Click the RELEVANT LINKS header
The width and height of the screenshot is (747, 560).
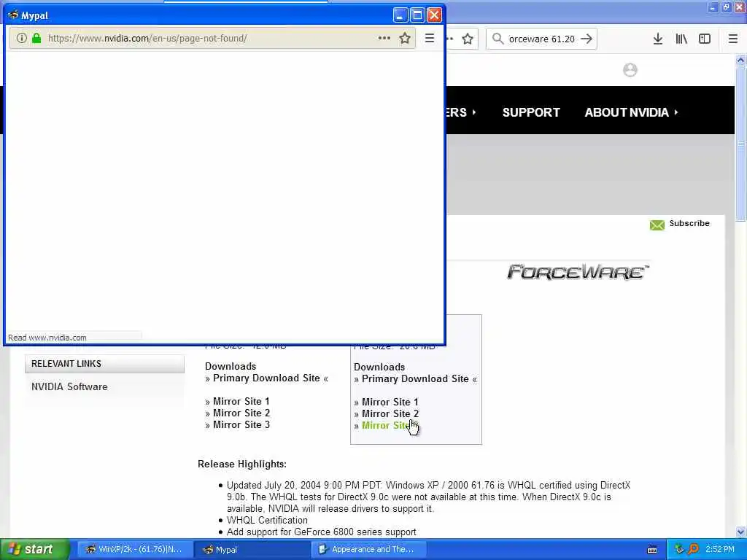click(x=104, y=364)
